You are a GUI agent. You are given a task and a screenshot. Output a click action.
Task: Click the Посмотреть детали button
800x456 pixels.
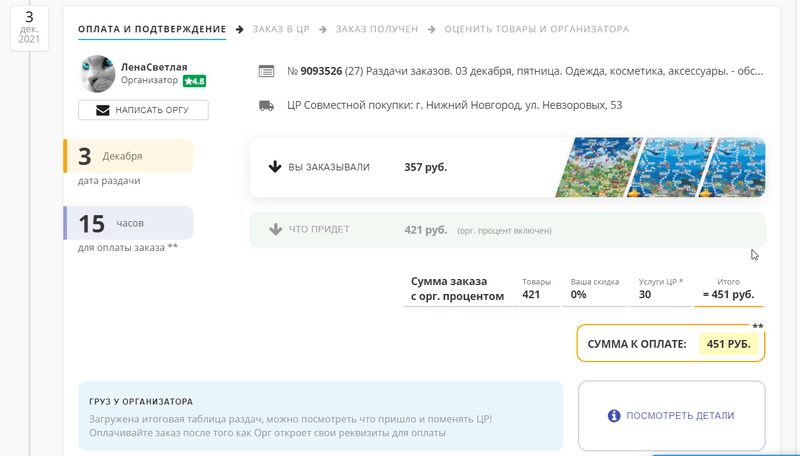(671, 416)
